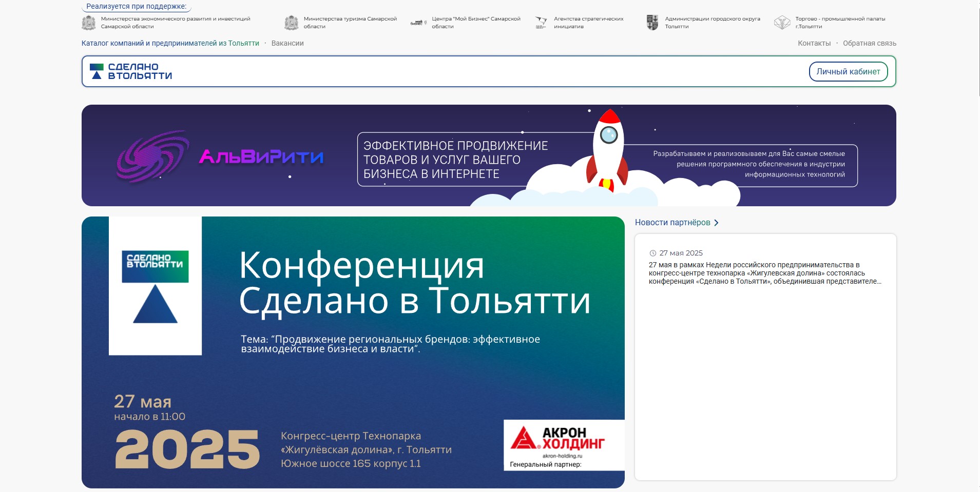Open the Вакансии menu item
The width and height of the screenshot is (980, 492).
[287, 44]
